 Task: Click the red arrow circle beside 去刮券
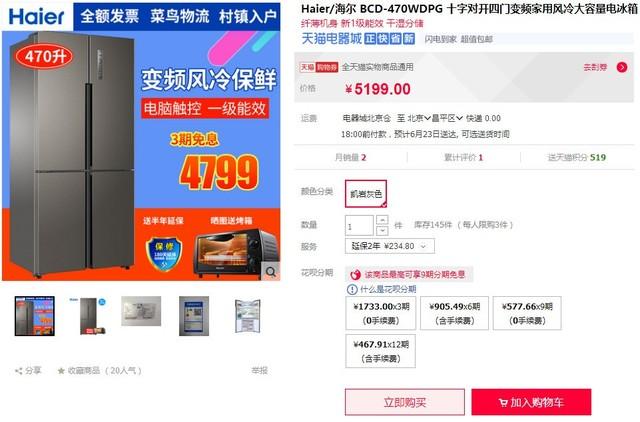tap(622, 67)
